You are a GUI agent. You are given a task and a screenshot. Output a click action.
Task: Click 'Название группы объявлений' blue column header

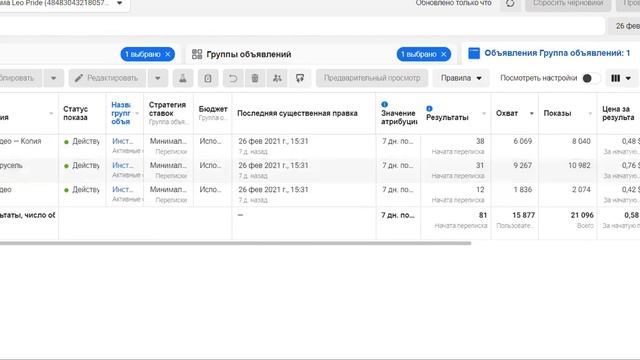tap(121, 113)
